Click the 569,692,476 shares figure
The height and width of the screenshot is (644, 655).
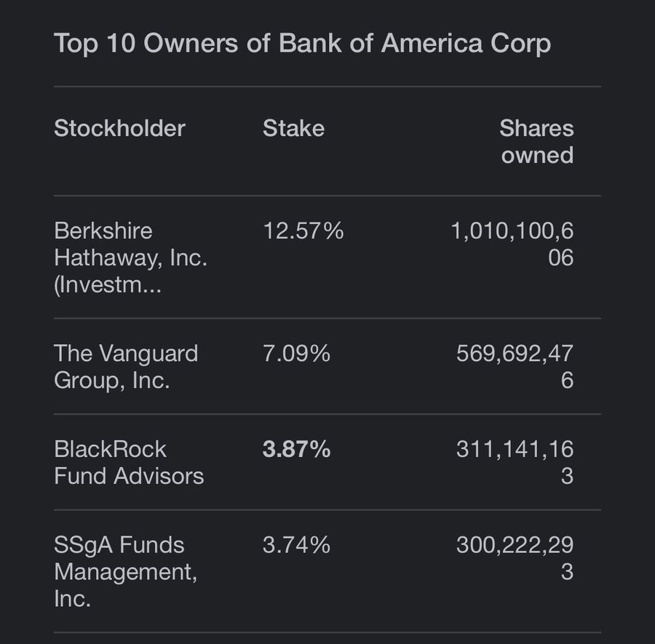click(x=515, y=367)
